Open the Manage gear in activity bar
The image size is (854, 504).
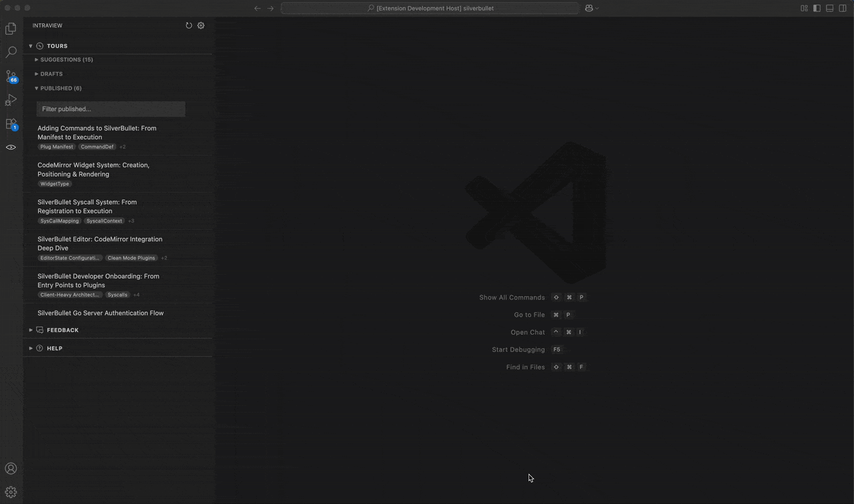tap(11, 493)
